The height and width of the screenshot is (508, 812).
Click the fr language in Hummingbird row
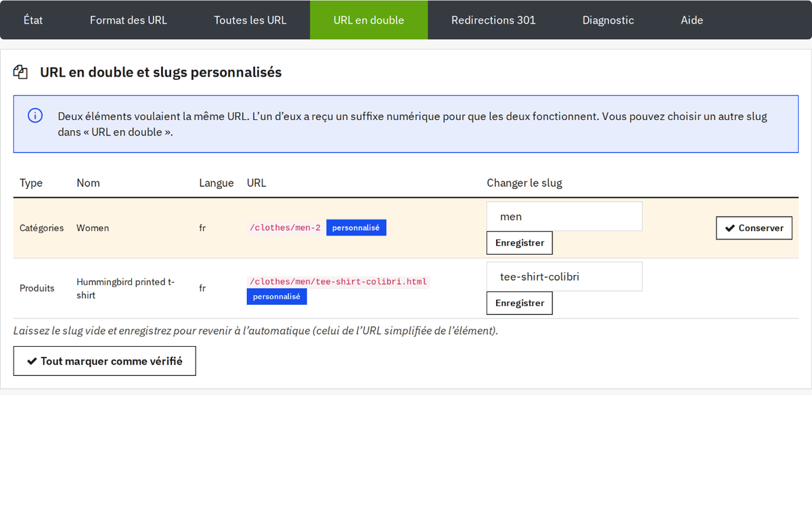[x=202, y=289]
